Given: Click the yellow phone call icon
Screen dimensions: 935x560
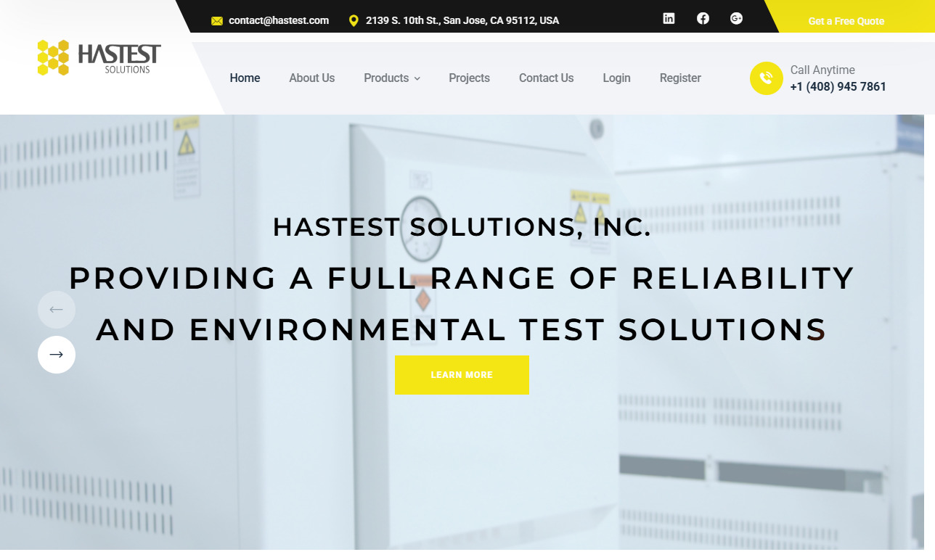Looking at the screenshot, I should [x=766, y=78].
